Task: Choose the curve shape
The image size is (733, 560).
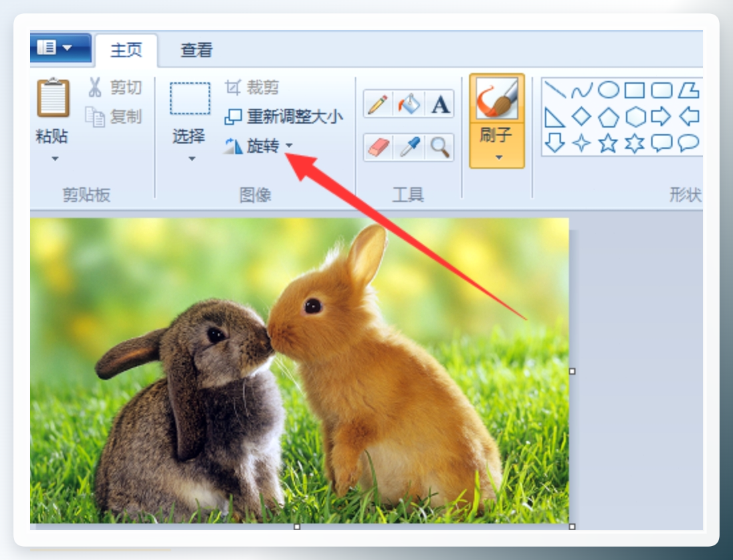Action: point(581,90)
